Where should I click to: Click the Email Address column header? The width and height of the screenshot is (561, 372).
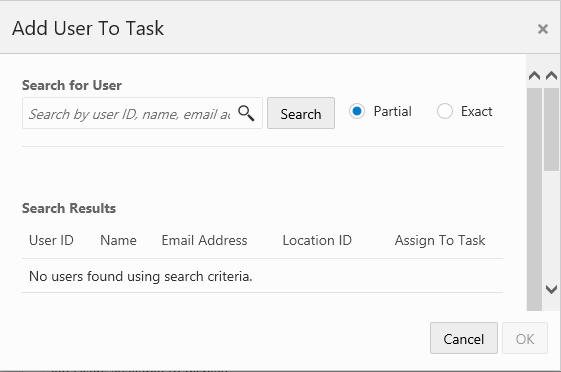204,240
